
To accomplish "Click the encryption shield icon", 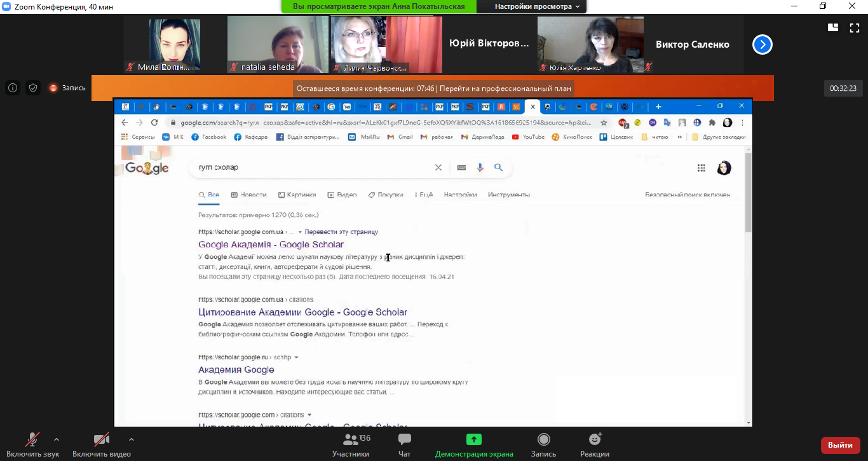I will [33, 88].
